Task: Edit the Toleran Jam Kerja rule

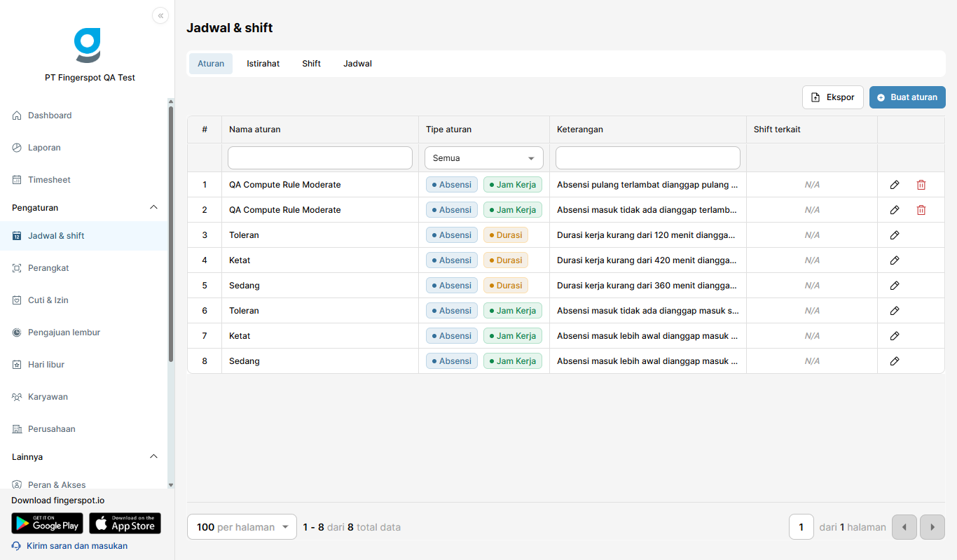Action: pyautogui.click(x=895, y=311)
